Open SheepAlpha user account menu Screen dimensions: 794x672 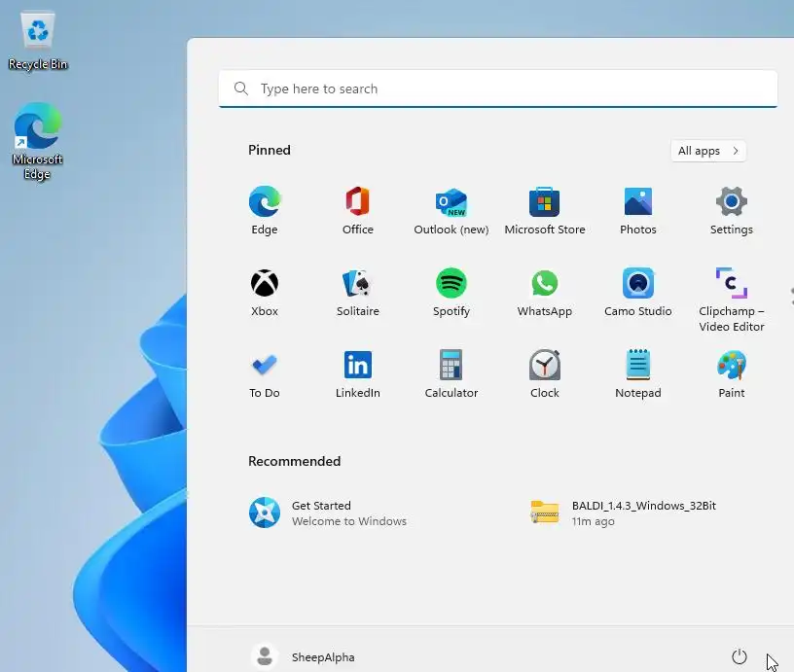click(x=304, y=656)
